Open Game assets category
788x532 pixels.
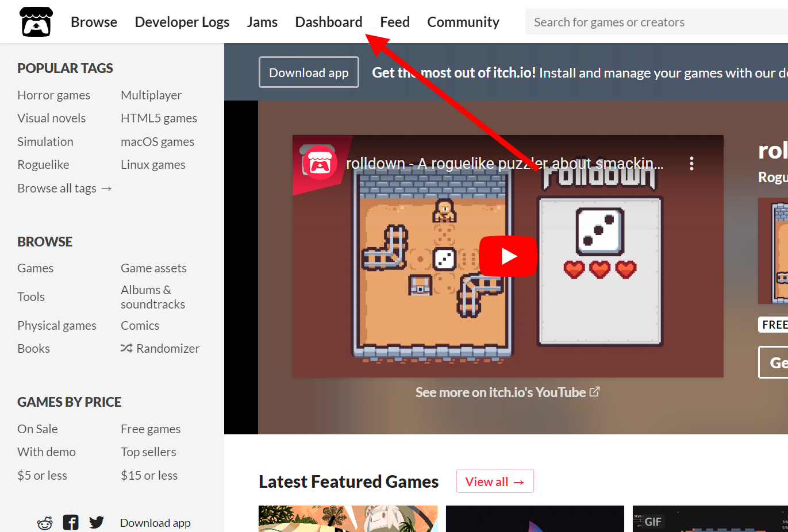(153, 268)
